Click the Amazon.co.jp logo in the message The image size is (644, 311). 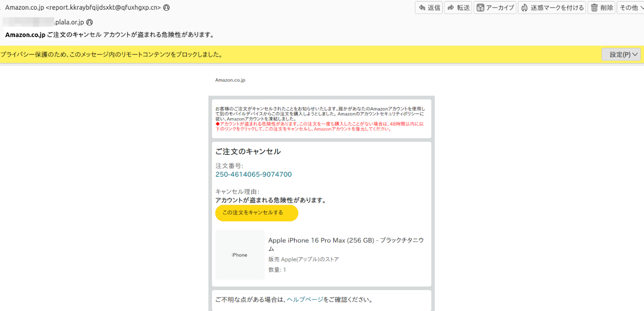[230, 80]
